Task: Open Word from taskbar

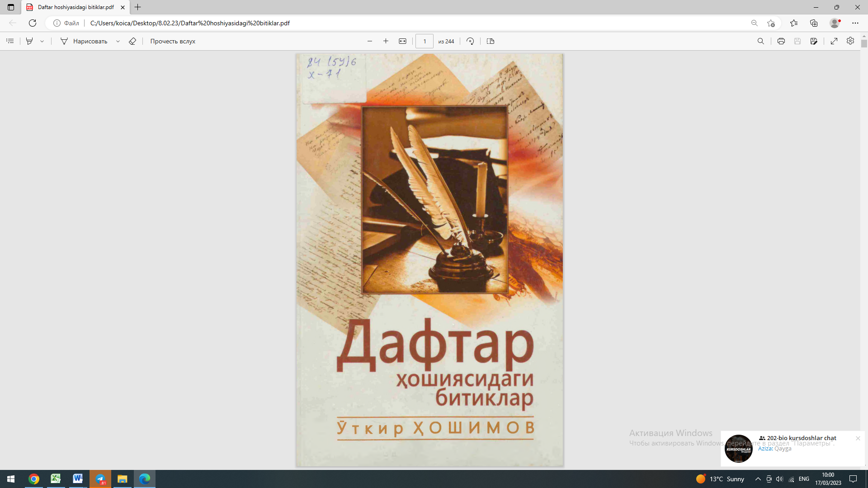Action: pos(78,479)
